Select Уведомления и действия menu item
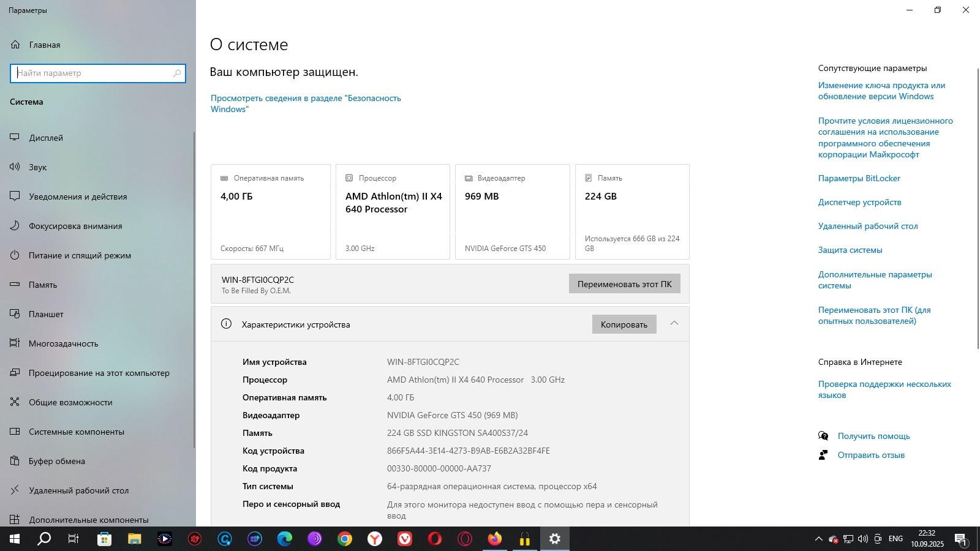The image size is (980, 551). coord(78,197)
